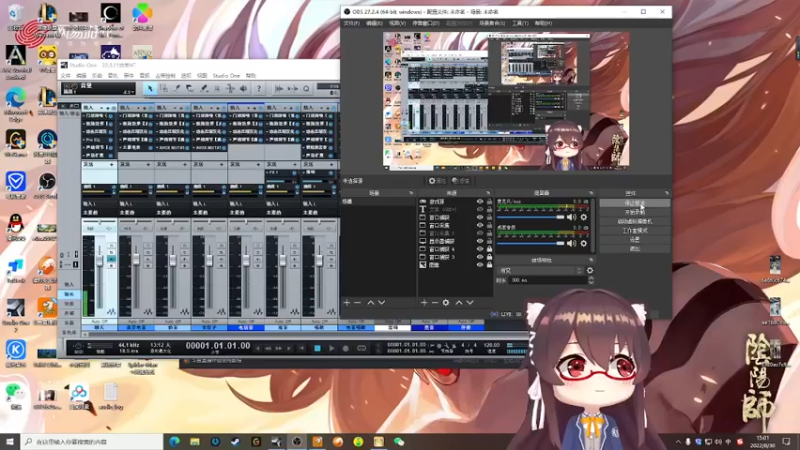Click the minus icon to remove OBS scene
The width and height of the screenshot is (800, 450).
[x=358, y=303]
